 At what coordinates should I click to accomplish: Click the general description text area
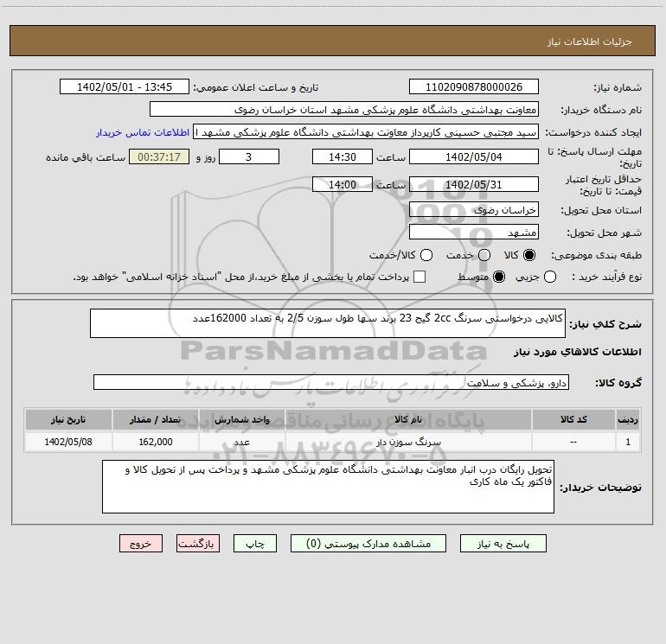tap(328, 323)
